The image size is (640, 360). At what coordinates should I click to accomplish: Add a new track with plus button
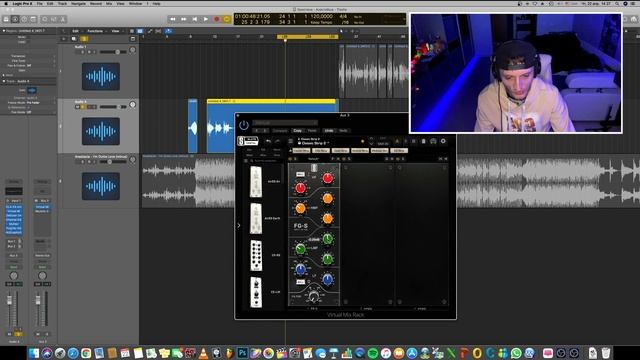[x=64, y=39]
